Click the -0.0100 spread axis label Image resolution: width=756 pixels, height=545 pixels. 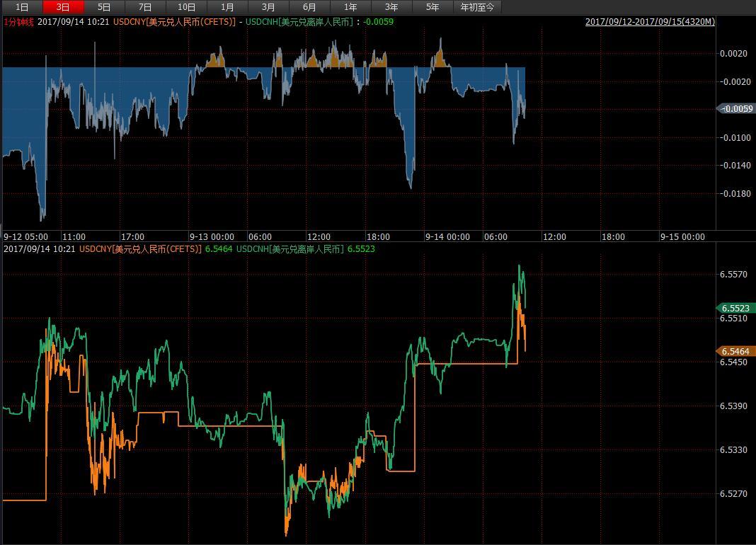point(735,137)
